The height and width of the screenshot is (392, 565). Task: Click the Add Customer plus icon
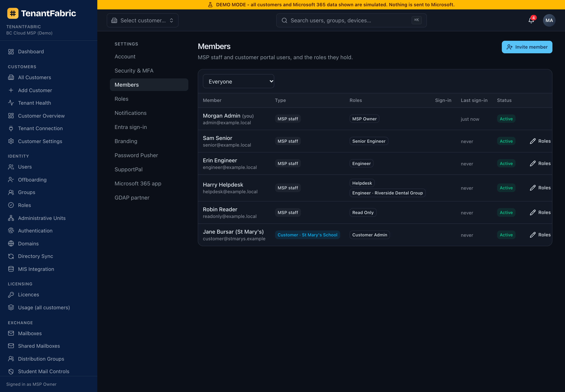pos(11,90)
